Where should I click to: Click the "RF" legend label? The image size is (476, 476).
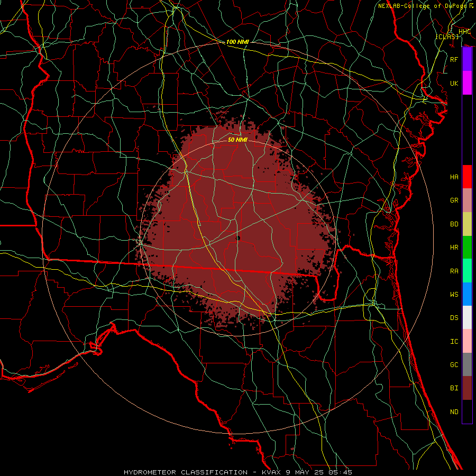454,59
